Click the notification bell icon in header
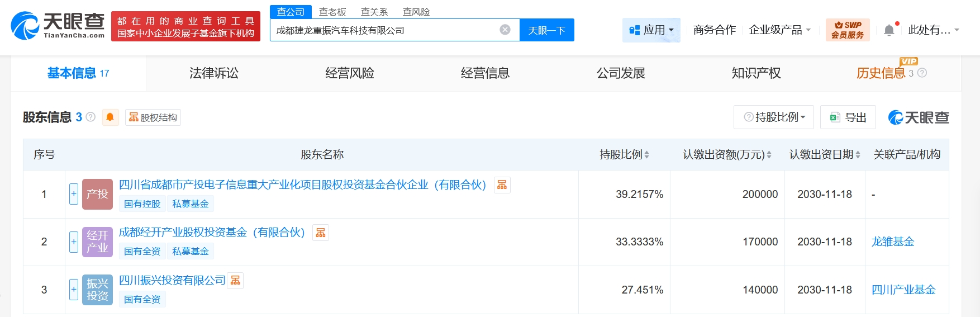This screenshot has height=317, width=980. [889, 30]
